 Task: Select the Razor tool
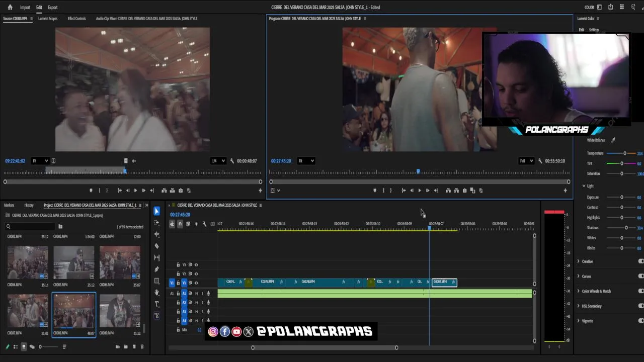point(157,246)
